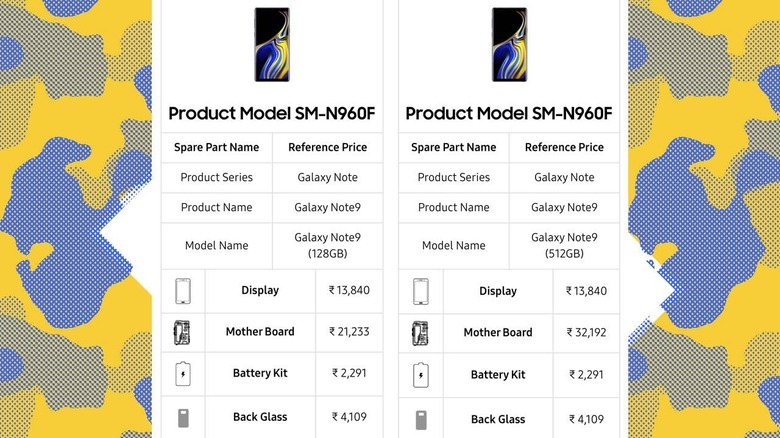Click the Back Glass icon in 512GB table
780x438 pixels.
[x=421, y=420]
